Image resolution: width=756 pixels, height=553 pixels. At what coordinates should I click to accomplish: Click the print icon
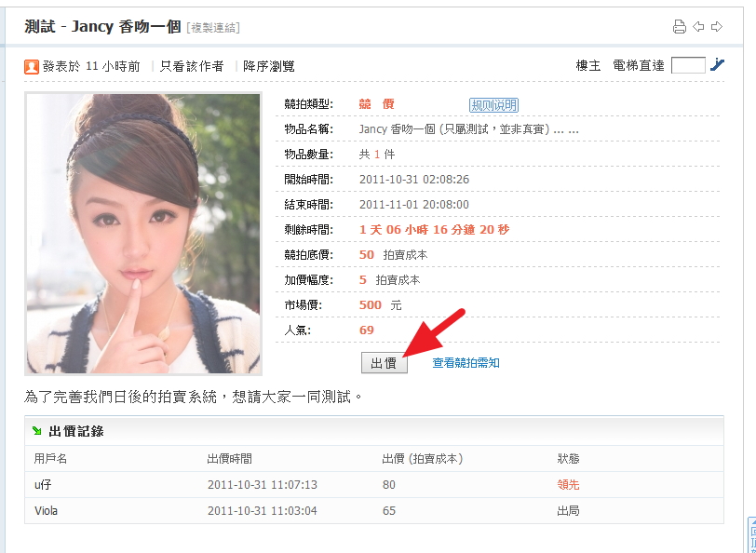point(680,27)
